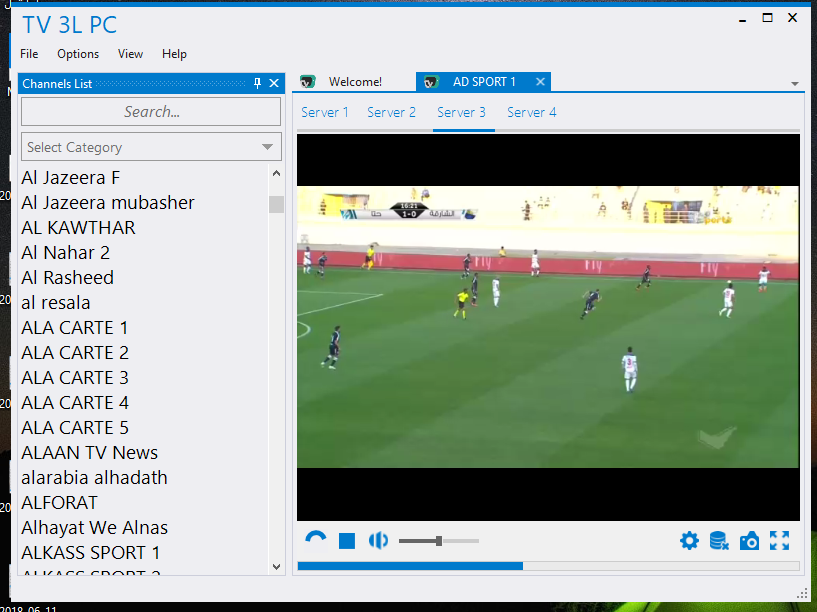The width and height of the screenshot is (817, 612).
Task: Click the Welcome tab icon
Action: point(308,82)
